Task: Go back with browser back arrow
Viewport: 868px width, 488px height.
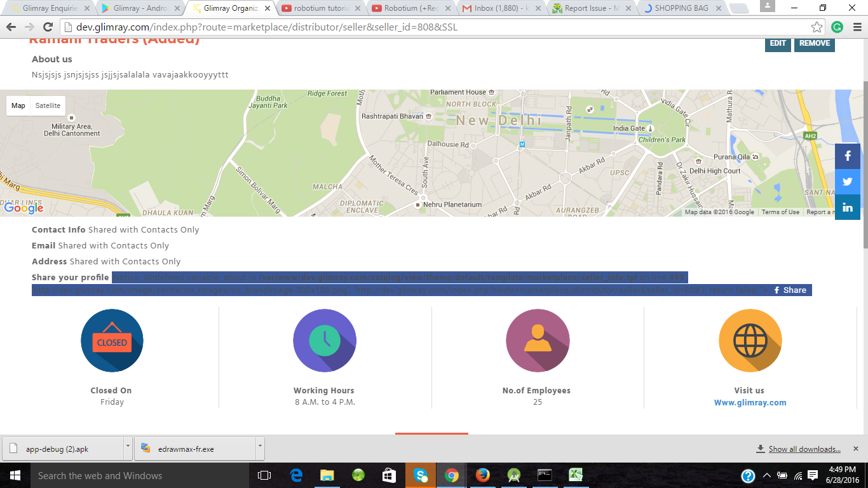Action: point(11,27)
